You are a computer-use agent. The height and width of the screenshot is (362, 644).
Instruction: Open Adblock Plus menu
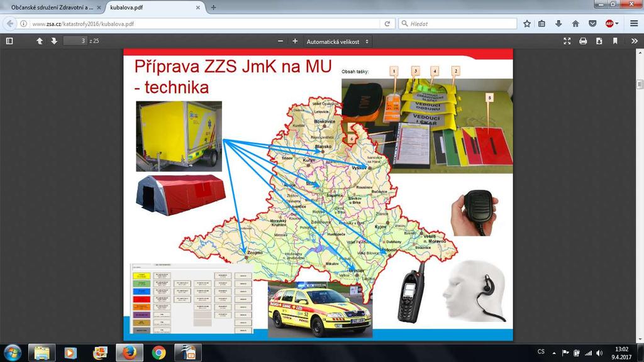(611, 24)
